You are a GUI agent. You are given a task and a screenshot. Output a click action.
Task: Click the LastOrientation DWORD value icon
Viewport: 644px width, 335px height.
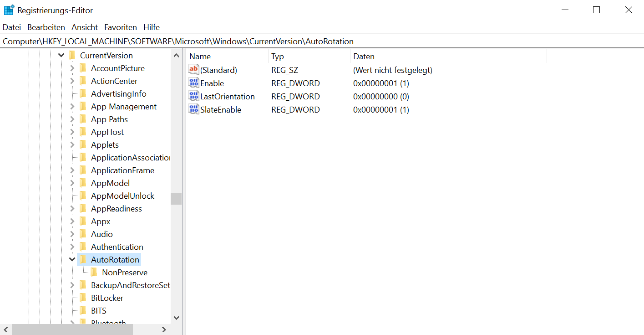pyautogui.click(x=194, y=96)
